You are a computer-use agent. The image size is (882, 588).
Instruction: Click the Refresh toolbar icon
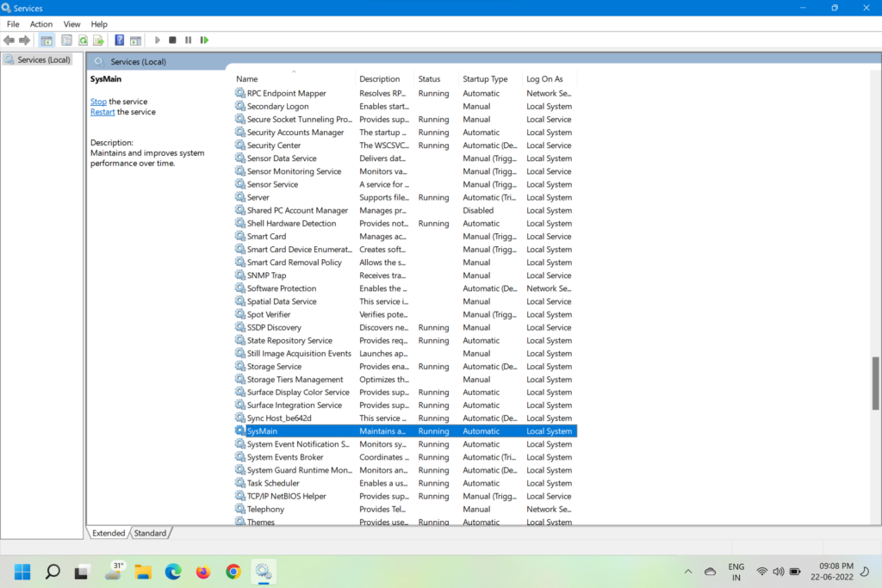[x=83, y=40]
